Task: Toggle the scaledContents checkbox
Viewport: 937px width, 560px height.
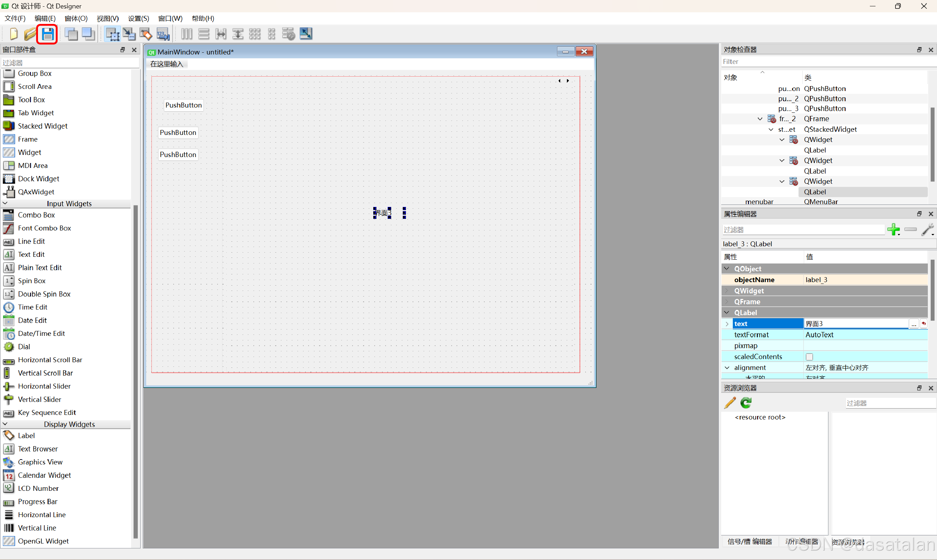Action: (809, 357)
